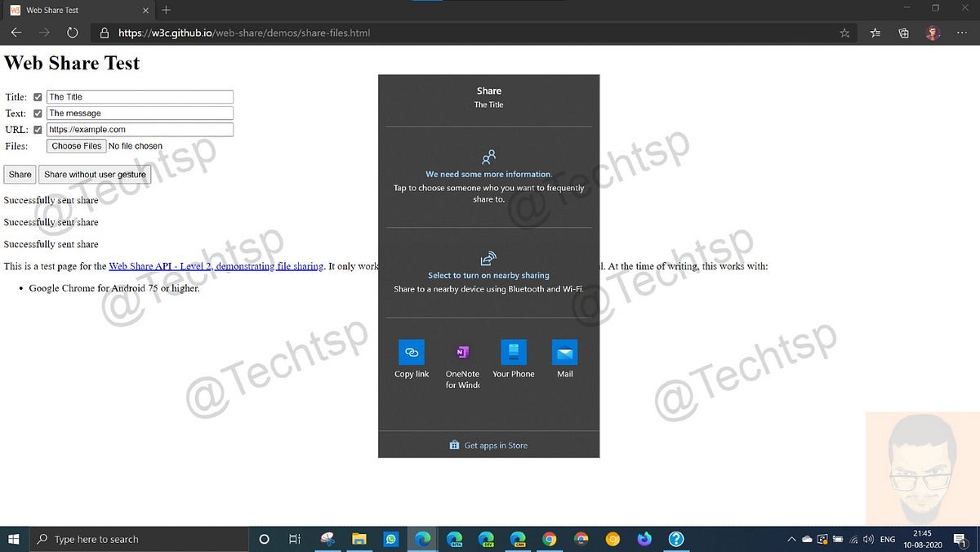Add this page to favorites
The height and width of the screenshot is (552, 980).
(x=844, y=33)
